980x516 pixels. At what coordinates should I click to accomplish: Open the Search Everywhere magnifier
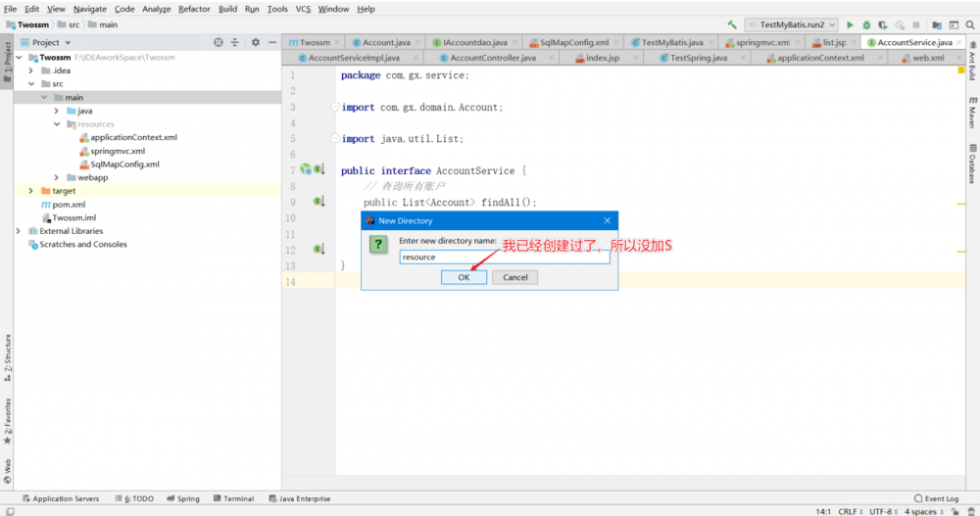click(970, 24)
